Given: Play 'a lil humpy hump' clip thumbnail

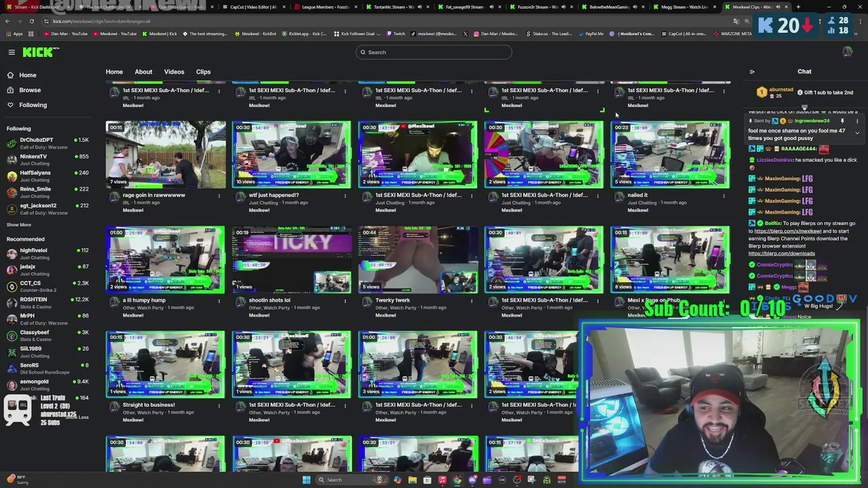Looking at the screenshot, I should (165, 260).
